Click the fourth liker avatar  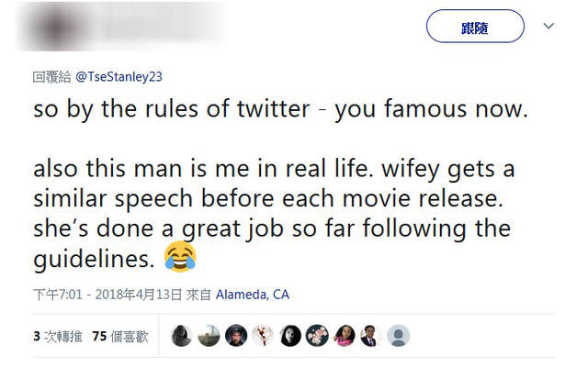point(263,337)
